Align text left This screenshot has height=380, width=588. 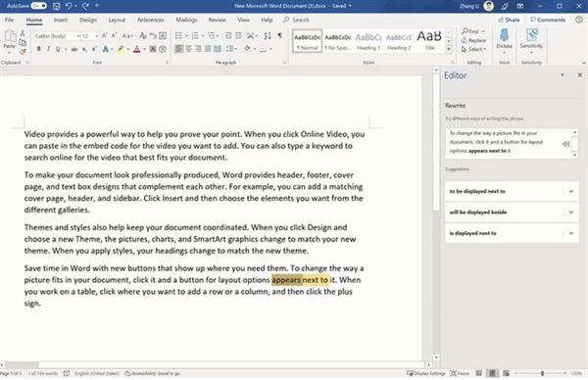[x=179, y=49]
